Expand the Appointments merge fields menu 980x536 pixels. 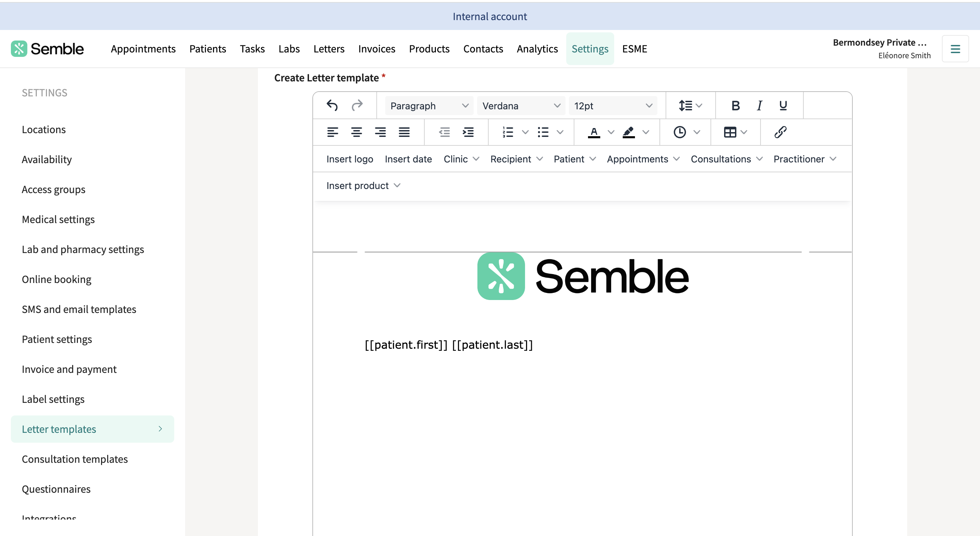643,159
